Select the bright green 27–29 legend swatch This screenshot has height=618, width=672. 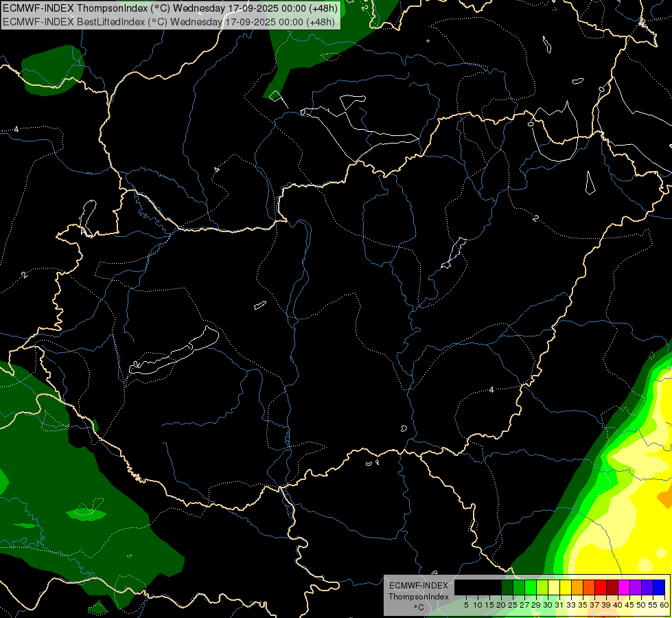pos(531,587)
